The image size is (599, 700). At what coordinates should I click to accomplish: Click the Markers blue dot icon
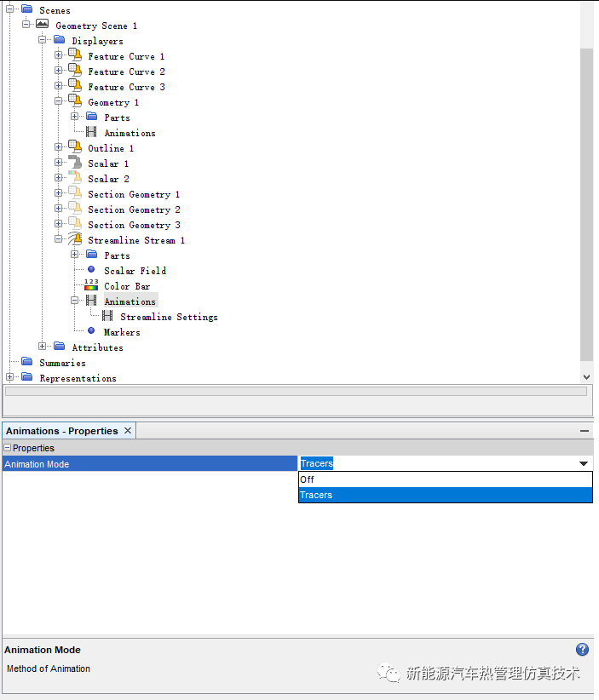pyautogui.click(x=91, y=330)
